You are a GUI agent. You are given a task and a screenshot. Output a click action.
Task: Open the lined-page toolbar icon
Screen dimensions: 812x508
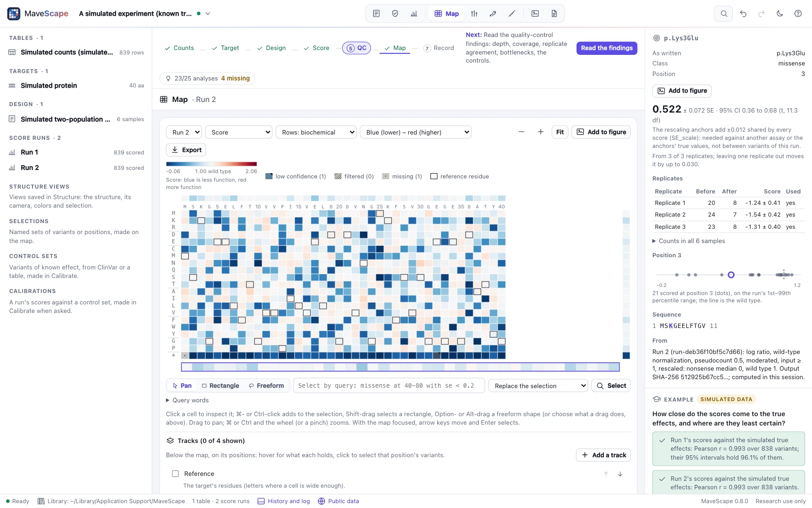(x=376, y=13)
